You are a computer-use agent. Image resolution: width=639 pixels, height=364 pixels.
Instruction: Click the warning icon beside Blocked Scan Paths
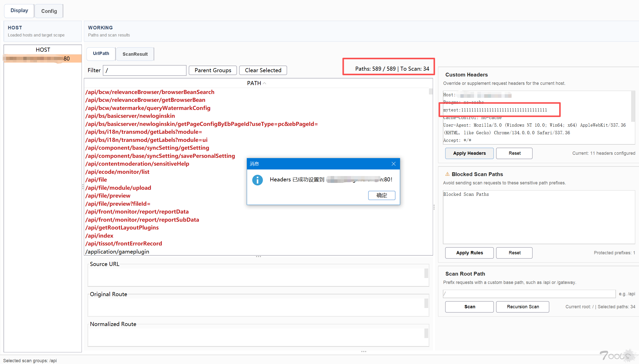pyautogui.click(x=447, y=174)
